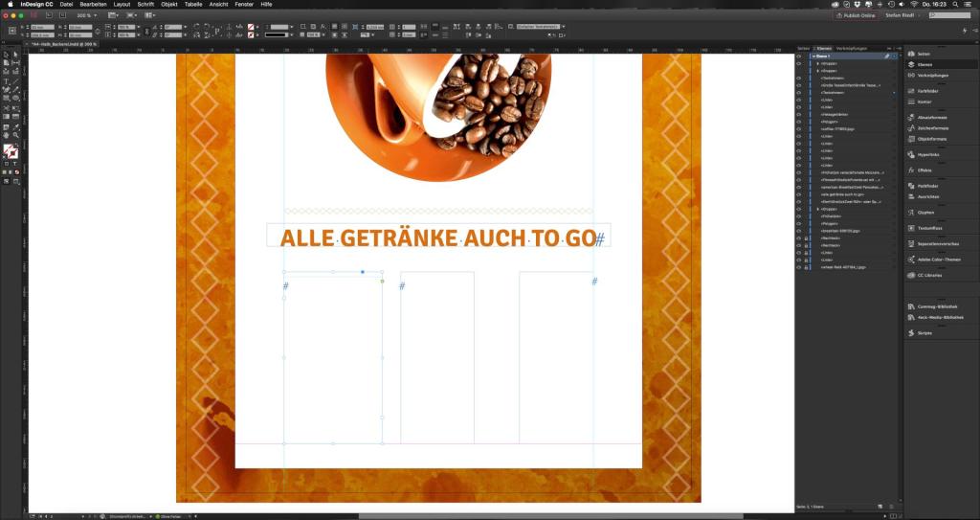Open the Effekte panel
This screenshot has width=980, height=520.
[x=924, y=170]
